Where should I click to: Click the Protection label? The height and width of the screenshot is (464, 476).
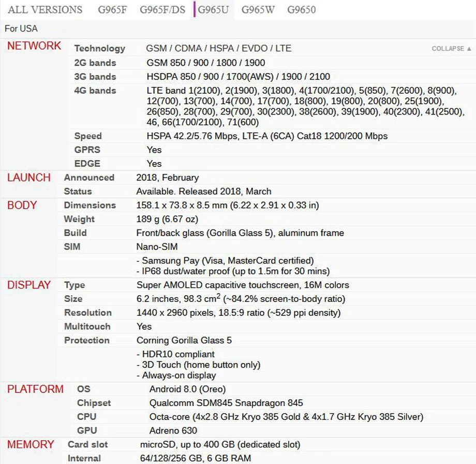(87, 340)
